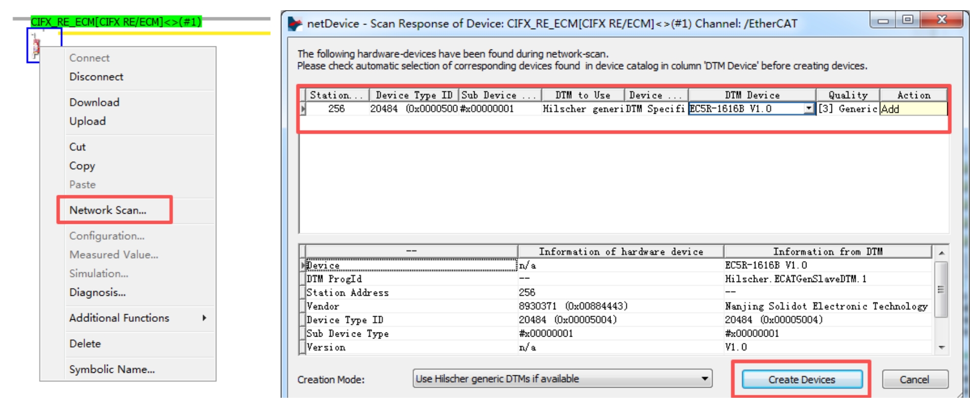
Task: Click the DTM Device column header
Action: coord(752,95)
